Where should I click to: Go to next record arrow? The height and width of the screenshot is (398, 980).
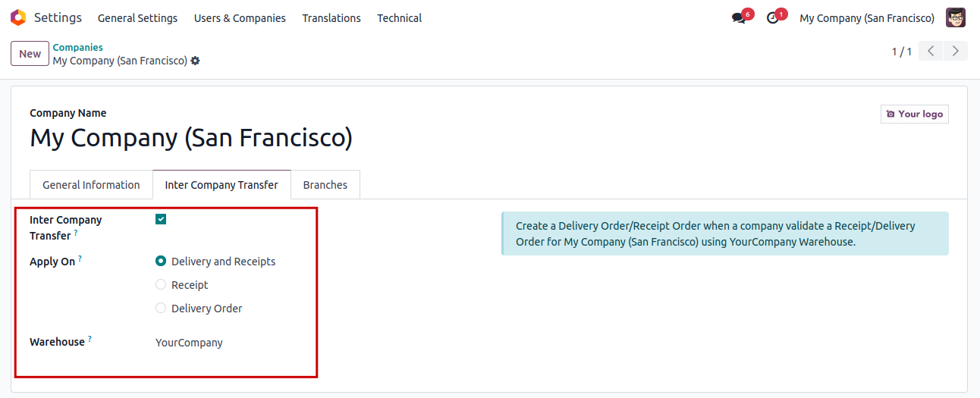pyautogui.click(x=955, y=52)
